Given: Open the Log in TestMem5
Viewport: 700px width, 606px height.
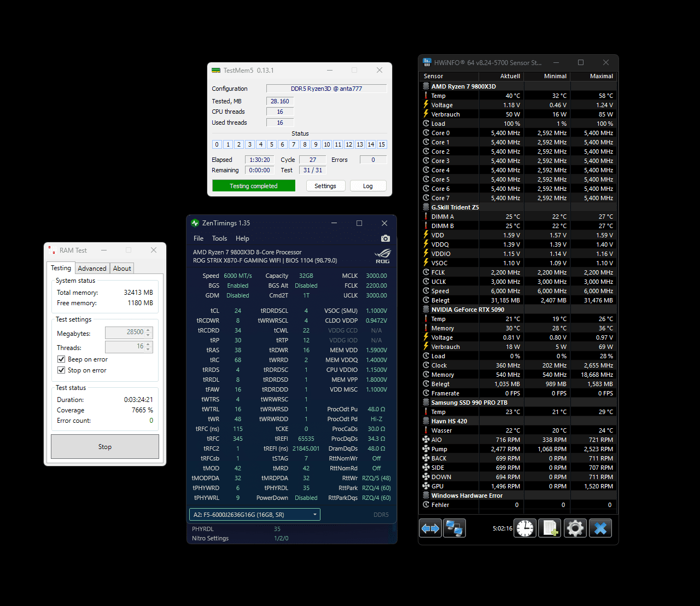Looking at the screenshot, I should [368, 186].
